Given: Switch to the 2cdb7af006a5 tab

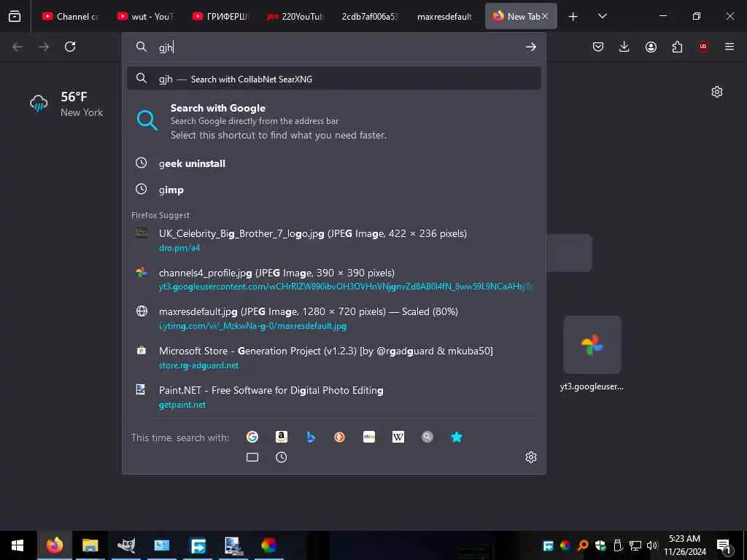Looking at the screenshot, I should tap(370, 16).
